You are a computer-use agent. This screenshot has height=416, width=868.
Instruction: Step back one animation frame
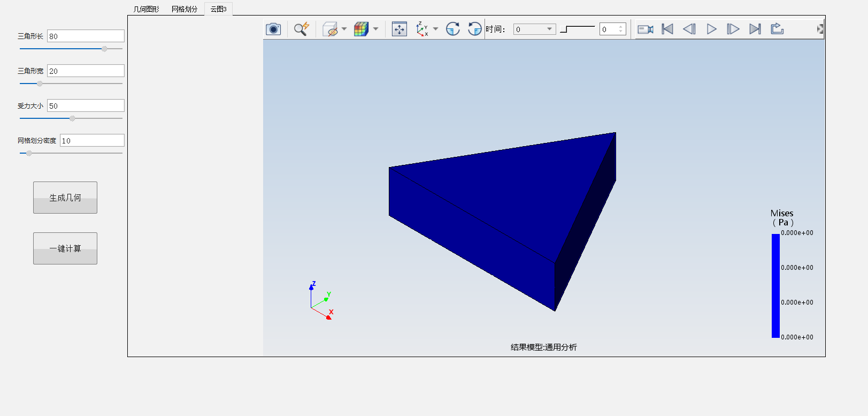(689, 29)
